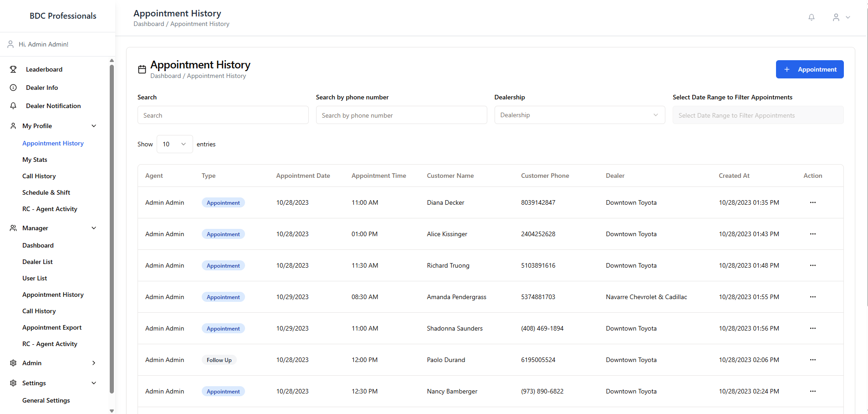Screen dimensions: 868x414
Task: Open action menu for Diana Decker row
Action: click(x=813, y=202)
